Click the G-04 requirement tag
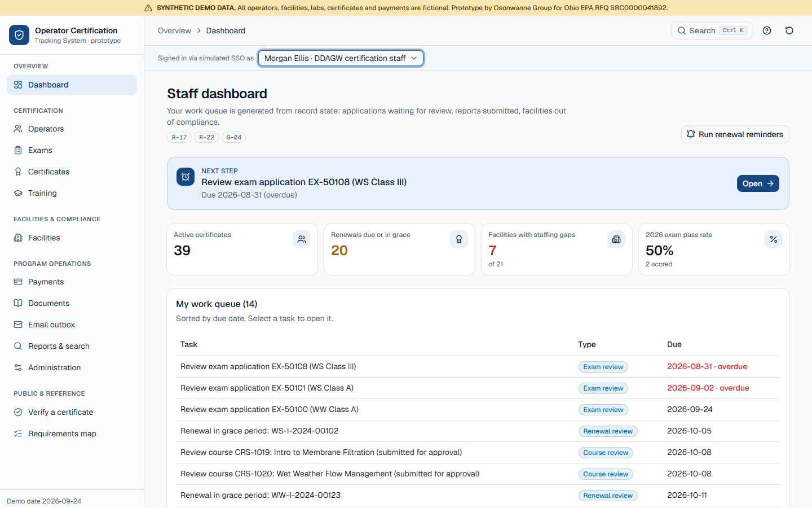Screen dimensions: 812x508 [234, 137]
